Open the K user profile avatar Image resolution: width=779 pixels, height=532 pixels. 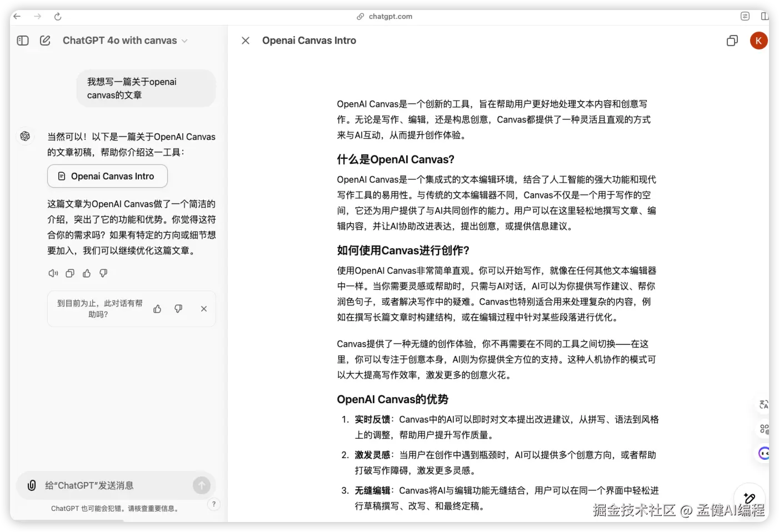click(x=758, y=41)
